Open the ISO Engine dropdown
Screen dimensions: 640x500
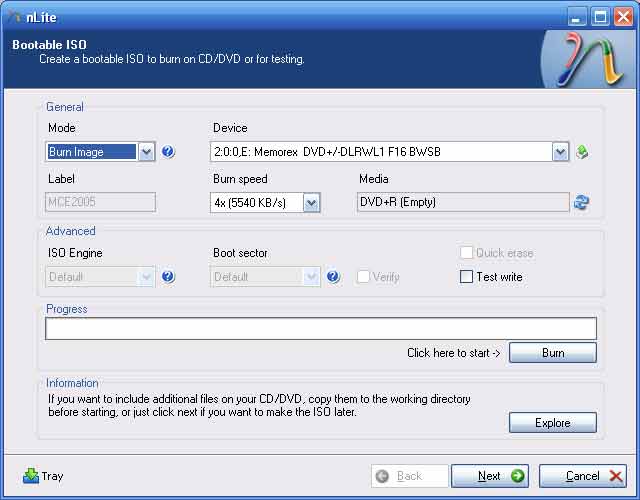tap(146, 277)
